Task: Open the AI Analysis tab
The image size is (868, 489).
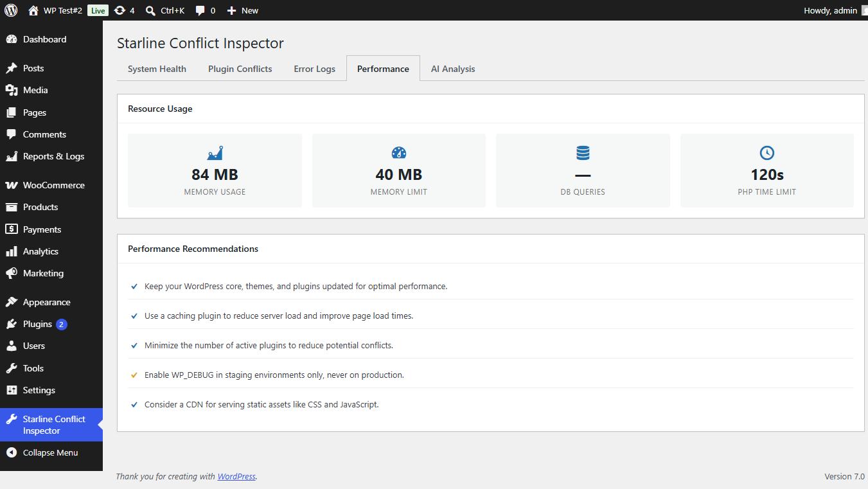Action: click(453, 69)
